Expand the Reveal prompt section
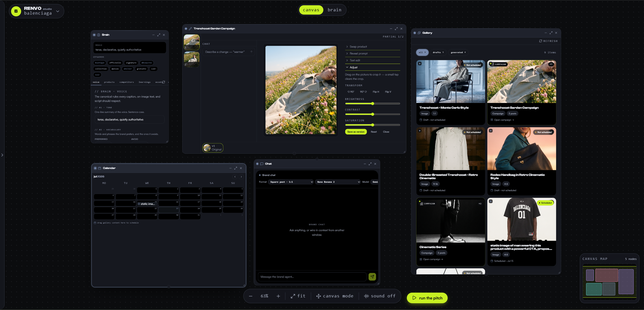The image size is (644, 310). point(372,54)
